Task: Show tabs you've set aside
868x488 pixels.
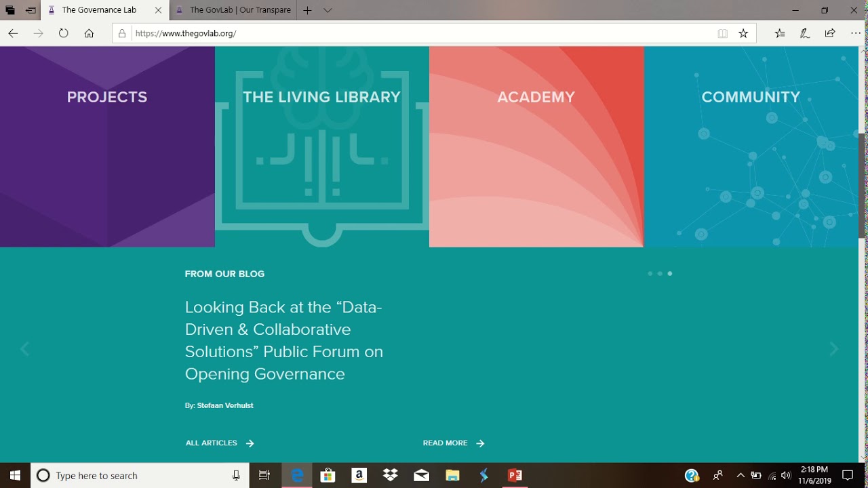Action: pos(10,10)
